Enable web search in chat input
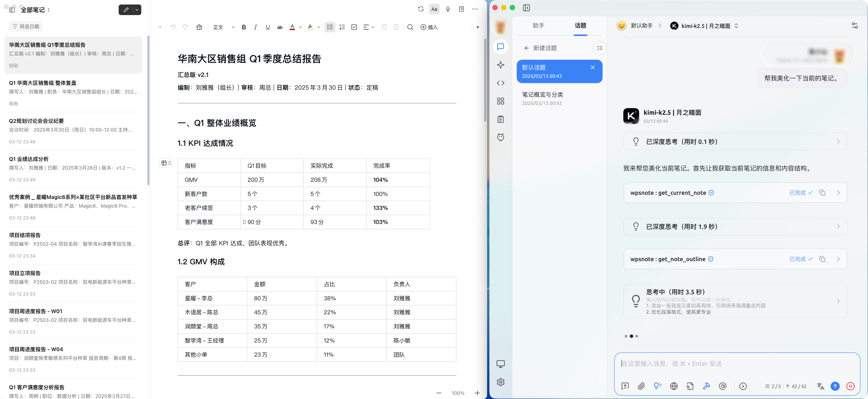Screen dimensions: 868x399 point(674,386)
